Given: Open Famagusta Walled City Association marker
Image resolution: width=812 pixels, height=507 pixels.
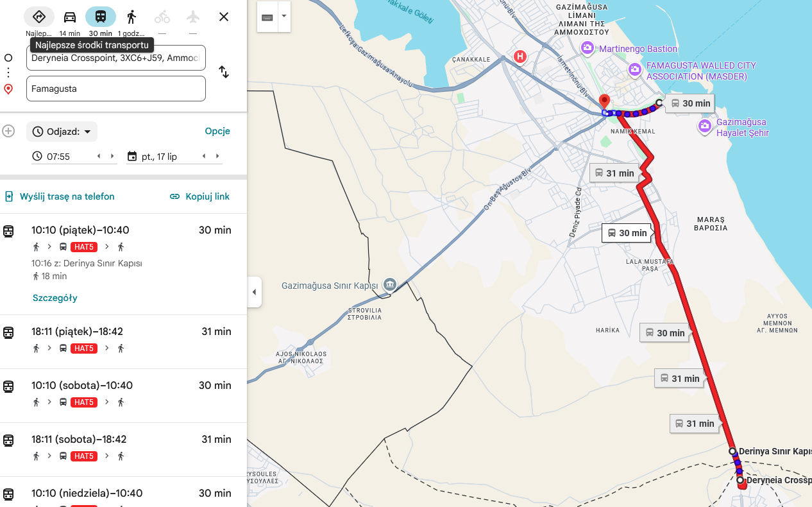Looking at the screenshot, I should coord(635,69).
